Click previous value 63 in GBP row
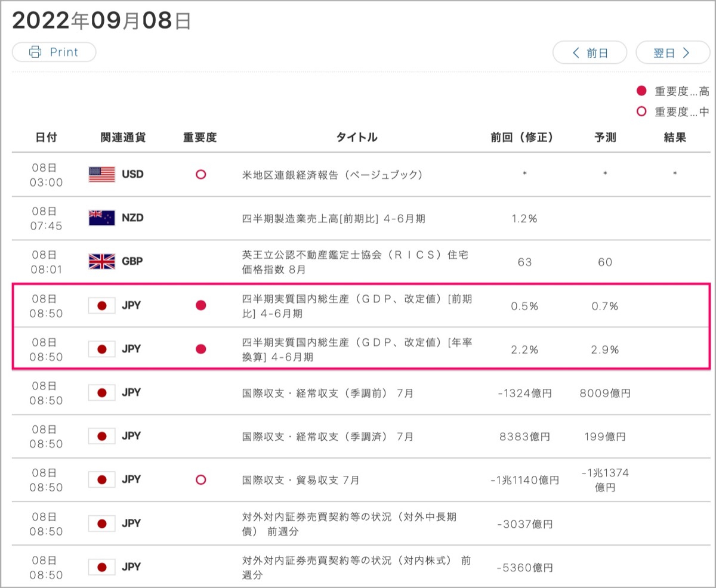Screen dimensions: 716x588 (x=525, y=262)
